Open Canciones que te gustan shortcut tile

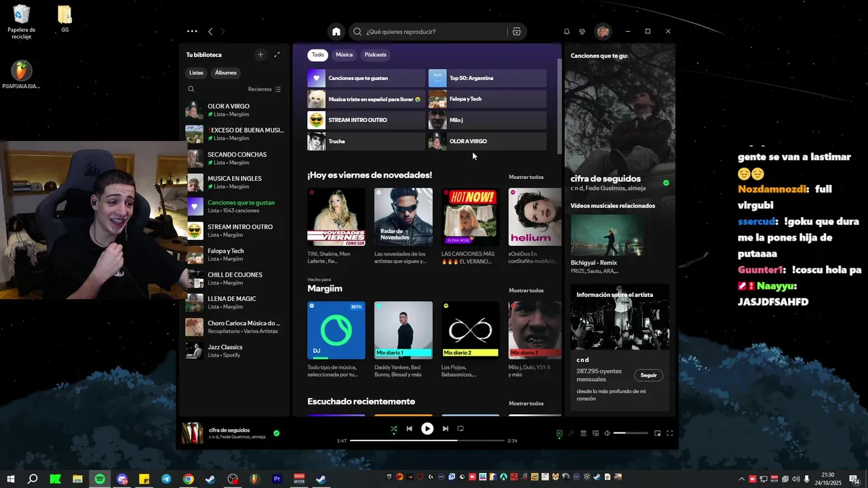(366, 78)
